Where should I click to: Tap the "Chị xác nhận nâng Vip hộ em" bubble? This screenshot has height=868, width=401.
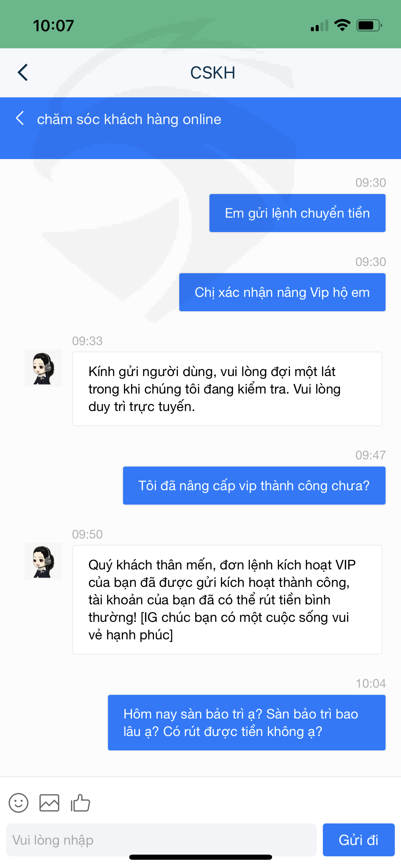(x=282, y=292)
